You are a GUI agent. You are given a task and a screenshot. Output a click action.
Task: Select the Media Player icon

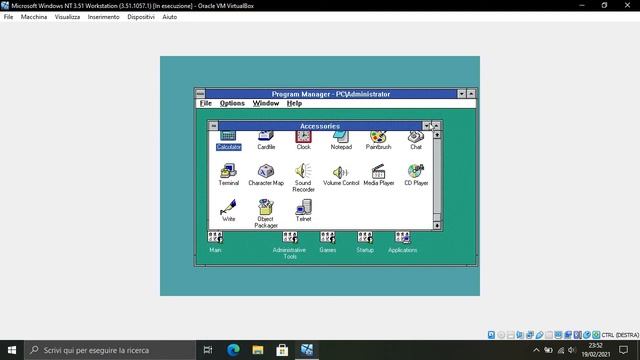pos(378,175)
